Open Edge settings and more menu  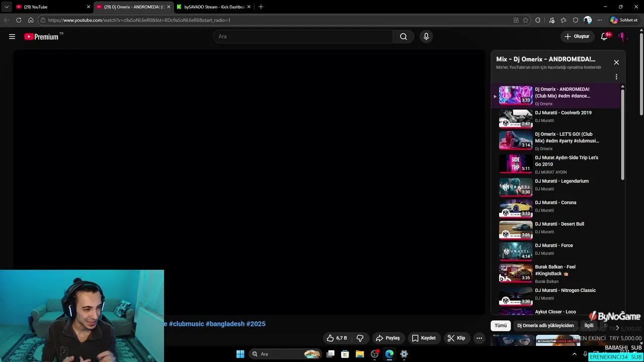coord(600,20)
